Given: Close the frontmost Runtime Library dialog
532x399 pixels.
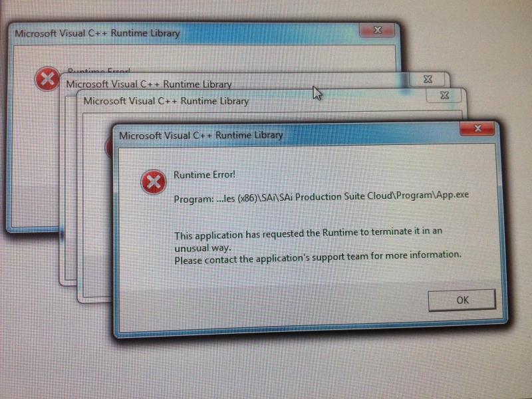Looking at the screenshot, I should (x=477, y=128).
